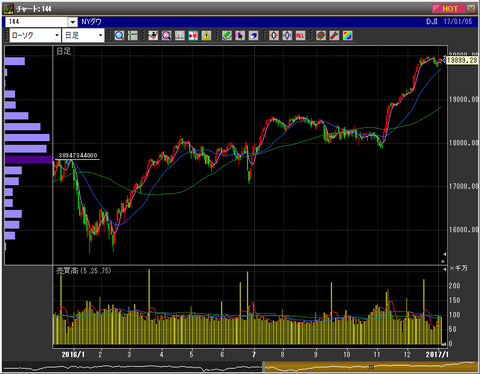Click the 16000.00 price axis label
This screenshot has height=374, width=480.
click(463, 230)
